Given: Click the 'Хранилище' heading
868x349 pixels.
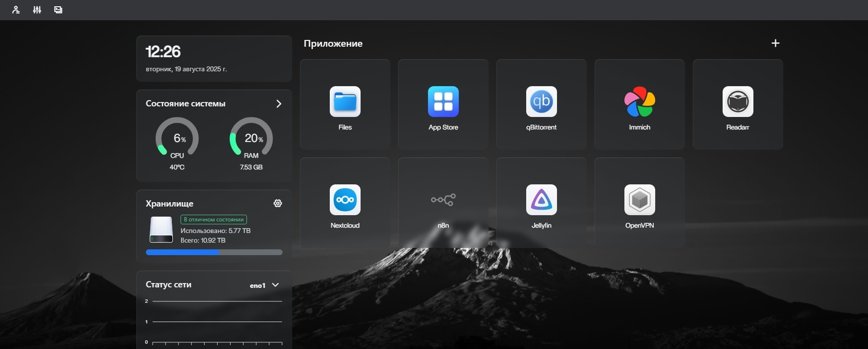Looking at the screenshot, I should pyautogui.click(x=169, y=204).
